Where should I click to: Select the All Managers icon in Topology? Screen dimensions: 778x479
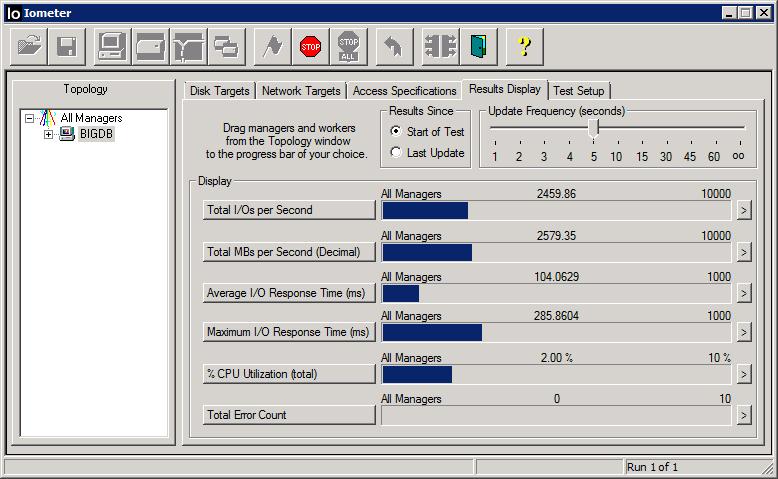pos(48,118)
